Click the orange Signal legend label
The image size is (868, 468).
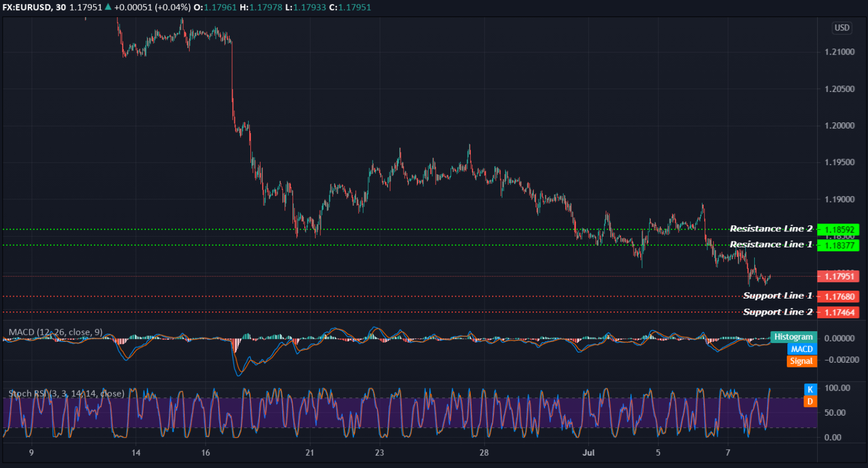[x=802, y=362]
